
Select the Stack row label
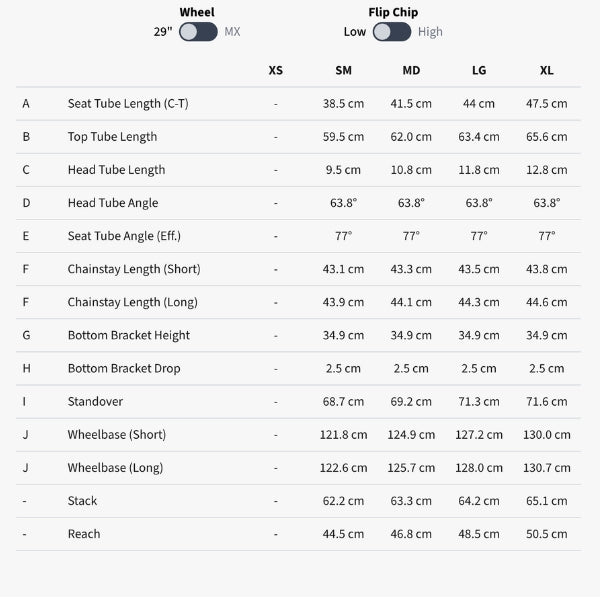pos(83,501)
